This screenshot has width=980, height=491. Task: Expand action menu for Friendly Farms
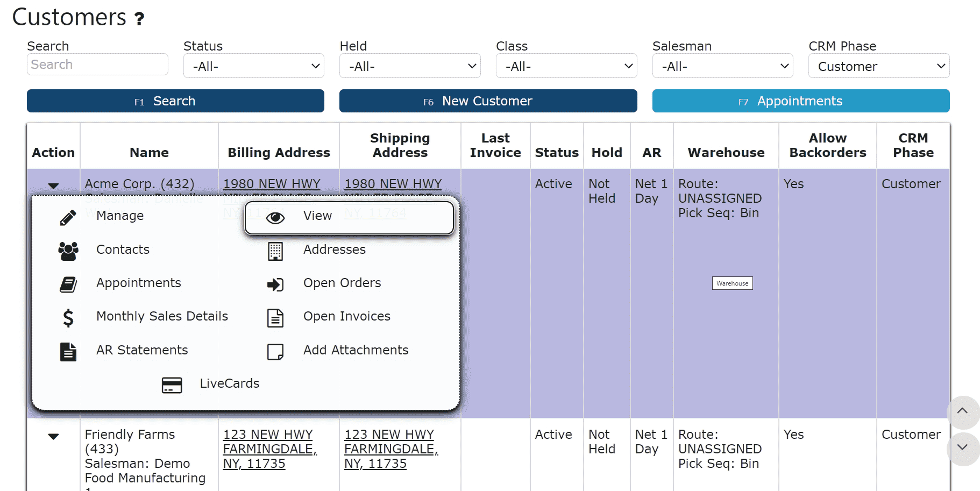tap(53, 436)
